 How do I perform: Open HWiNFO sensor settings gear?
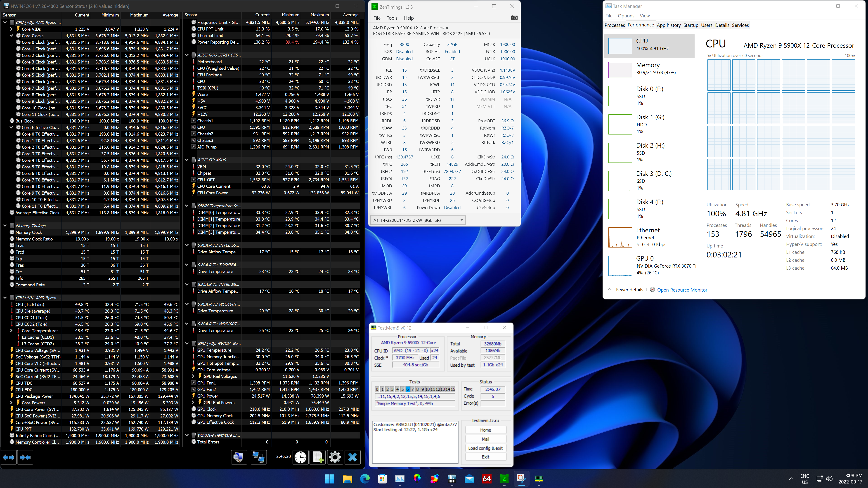coord(335,457)
